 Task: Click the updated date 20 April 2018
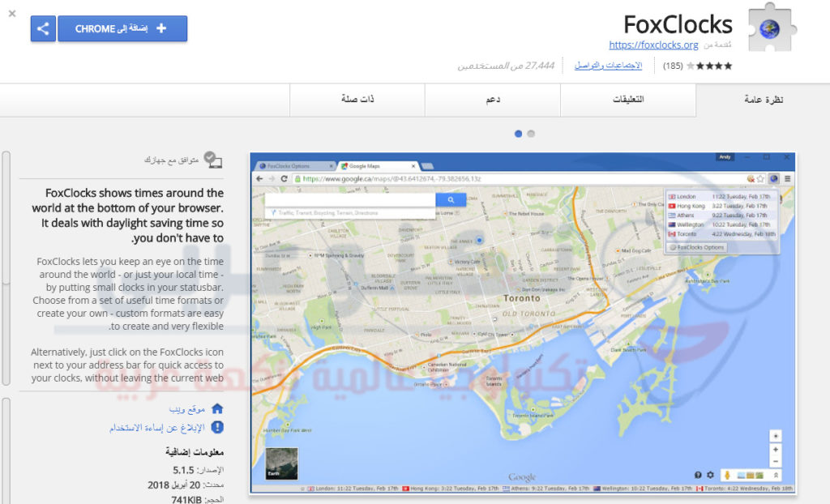173,485
